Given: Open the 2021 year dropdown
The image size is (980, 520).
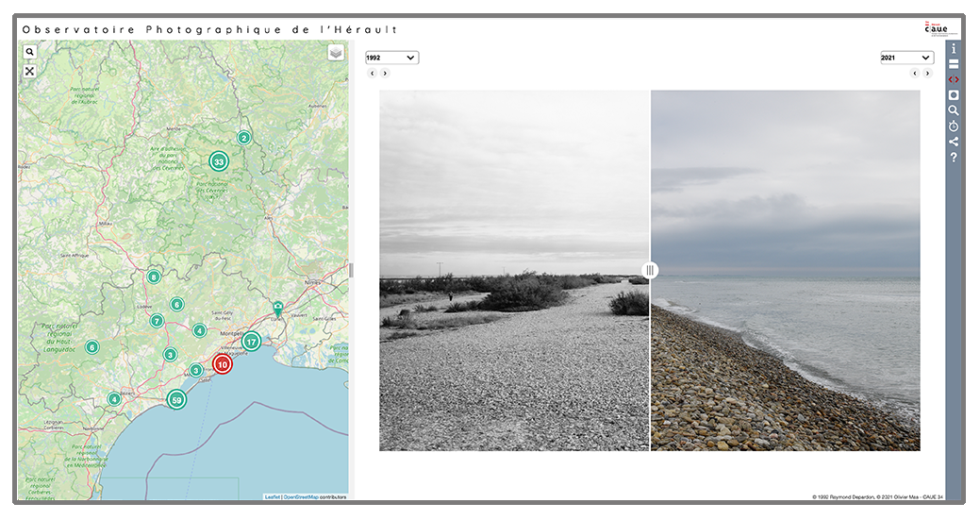Looking at the screenshot, I should tap(906, 58).
